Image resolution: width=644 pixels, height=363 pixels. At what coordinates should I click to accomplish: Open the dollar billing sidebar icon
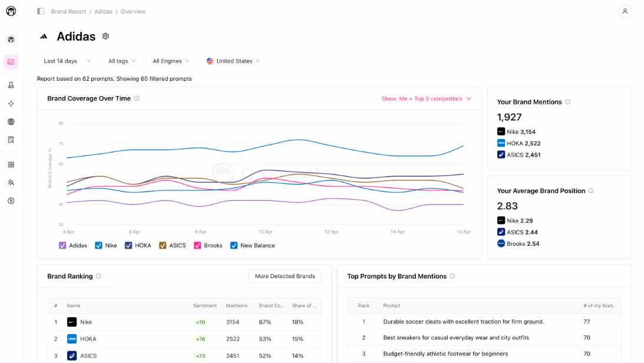11,200
